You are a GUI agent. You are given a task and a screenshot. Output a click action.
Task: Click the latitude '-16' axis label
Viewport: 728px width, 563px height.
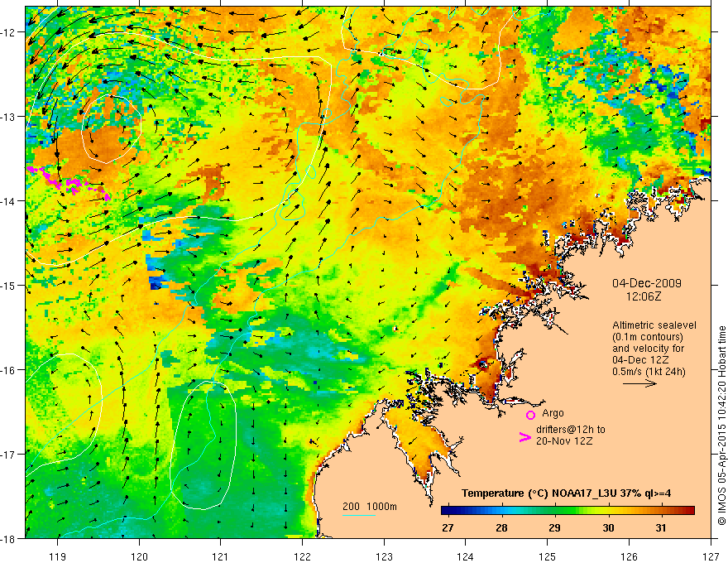coord(9,370)
